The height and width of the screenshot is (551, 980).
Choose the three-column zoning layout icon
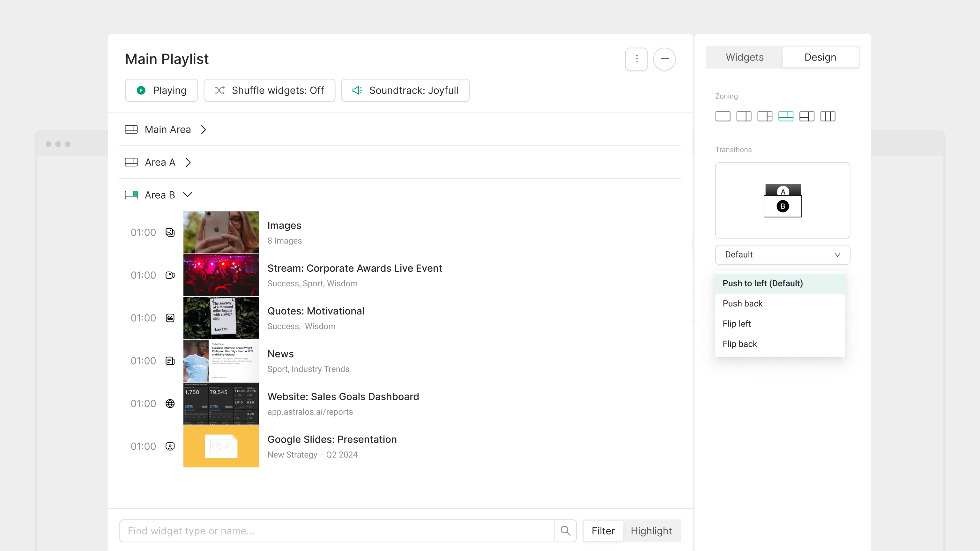coord(828,116)
